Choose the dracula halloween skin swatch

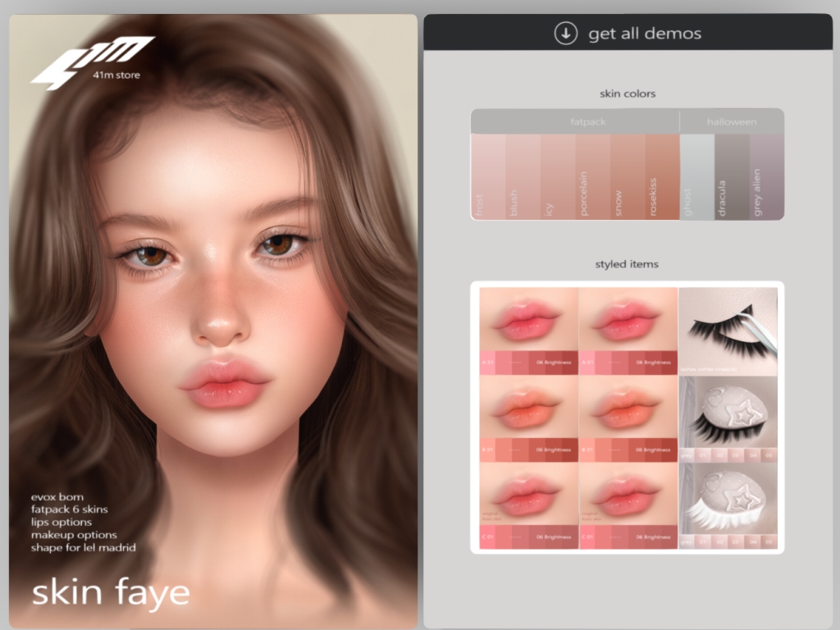732,177
